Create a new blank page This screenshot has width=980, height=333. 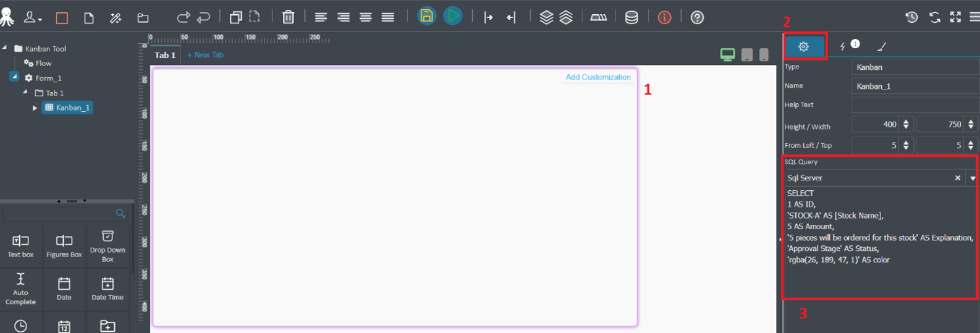point(89,18)
